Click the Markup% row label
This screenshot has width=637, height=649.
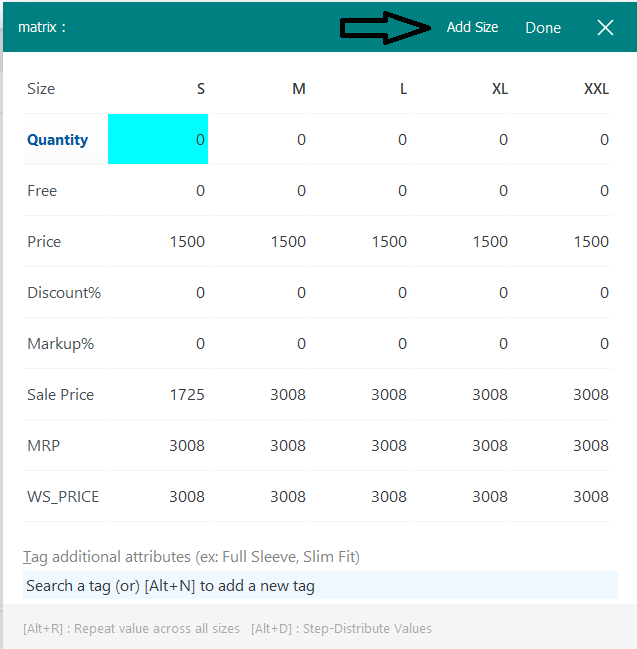(x=60, y=344)
